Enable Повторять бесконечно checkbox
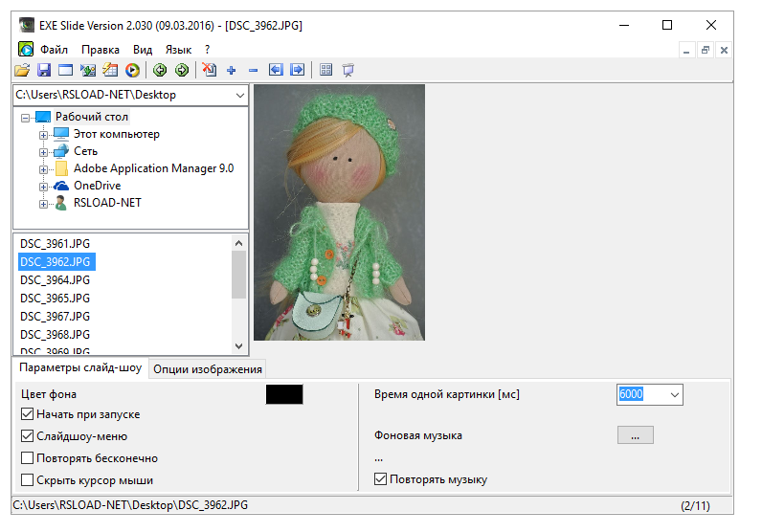762x532 pixels. 27,457
